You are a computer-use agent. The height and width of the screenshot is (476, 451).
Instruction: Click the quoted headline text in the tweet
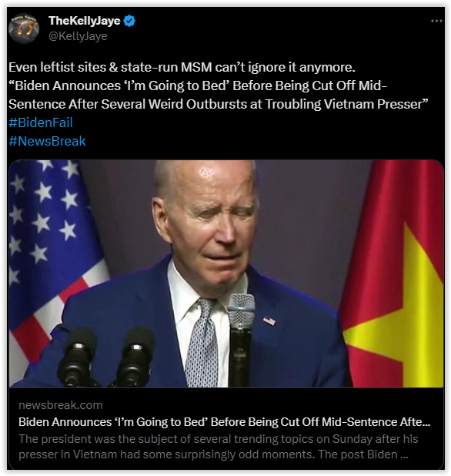[x=219, y=95]
